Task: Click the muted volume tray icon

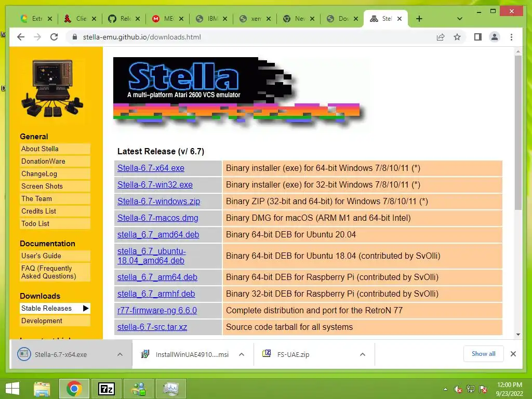Action: (x=458, y=389)
